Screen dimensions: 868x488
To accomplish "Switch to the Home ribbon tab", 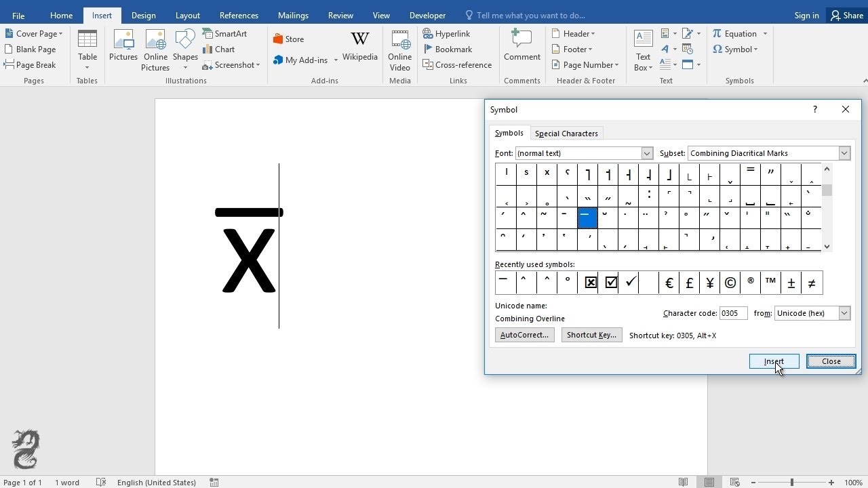I will (x=61, y=15).
